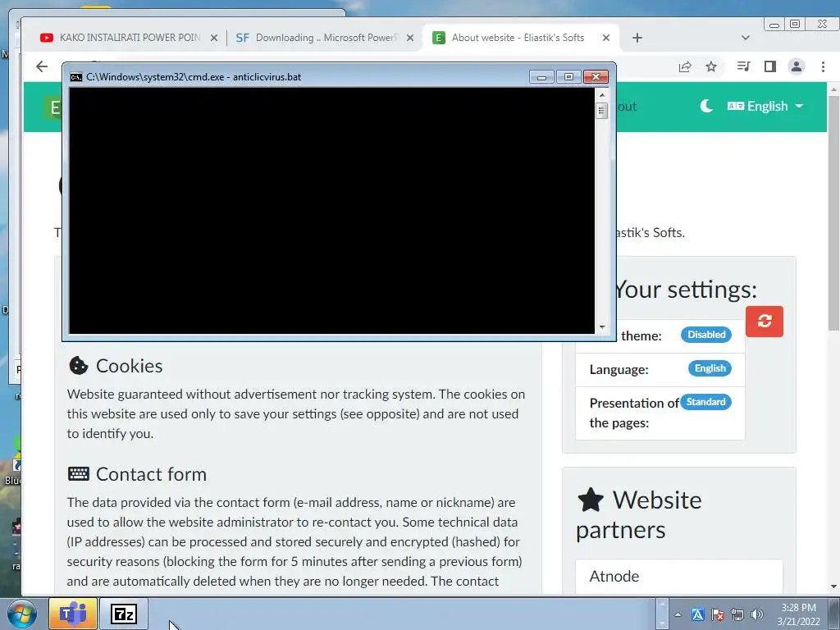
Task: Open the Chrome profile avatar
Action: pyautogui.click(x=797, y=66)
